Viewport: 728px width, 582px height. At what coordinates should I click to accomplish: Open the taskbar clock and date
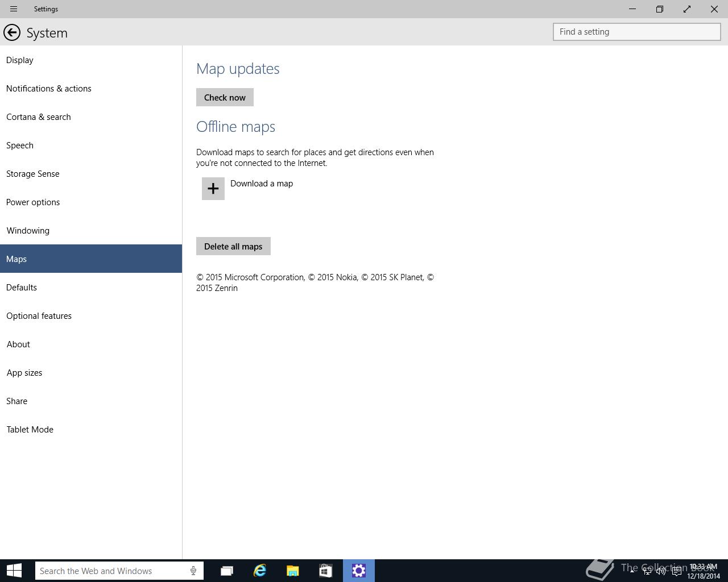[704, 571]
